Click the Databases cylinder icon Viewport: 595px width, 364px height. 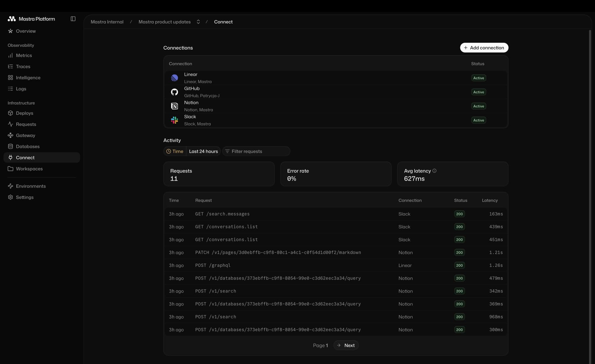(11, 147)
